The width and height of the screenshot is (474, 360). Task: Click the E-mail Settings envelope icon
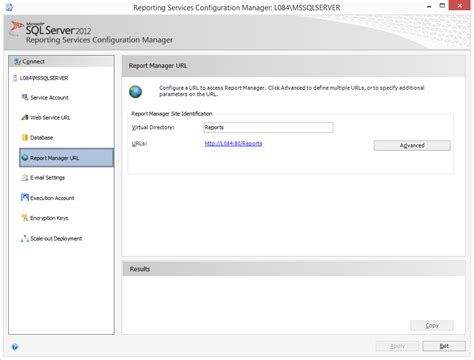(25, 178)
